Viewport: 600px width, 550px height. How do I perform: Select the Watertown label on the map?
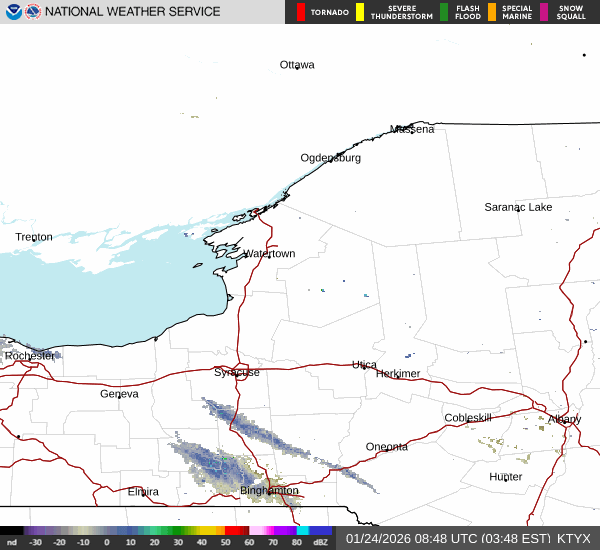click(x=269, y=254)
